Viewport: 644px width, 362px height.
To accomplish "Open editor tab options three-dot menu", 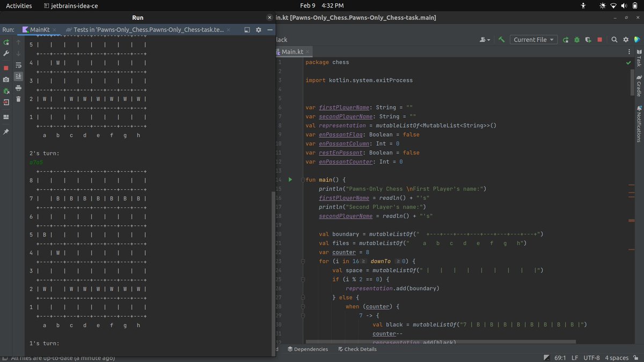I will pyautogui.click(x=629, y=51).
